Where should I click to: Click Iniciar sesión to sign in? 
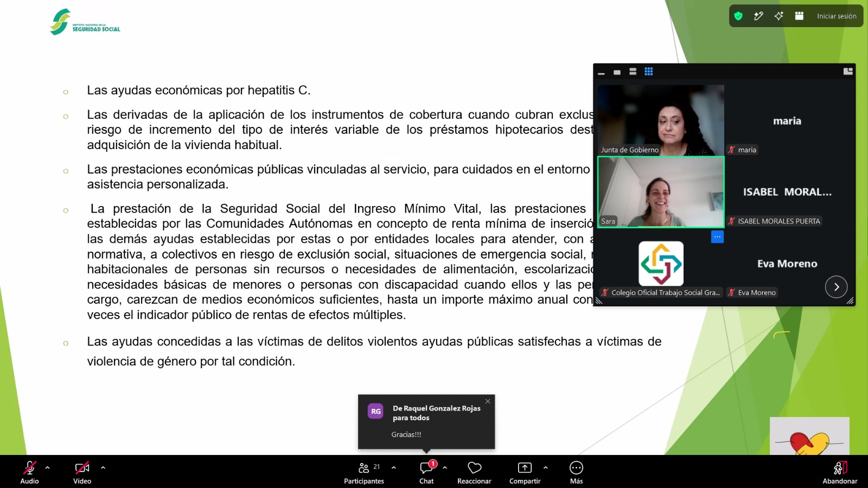837,16
